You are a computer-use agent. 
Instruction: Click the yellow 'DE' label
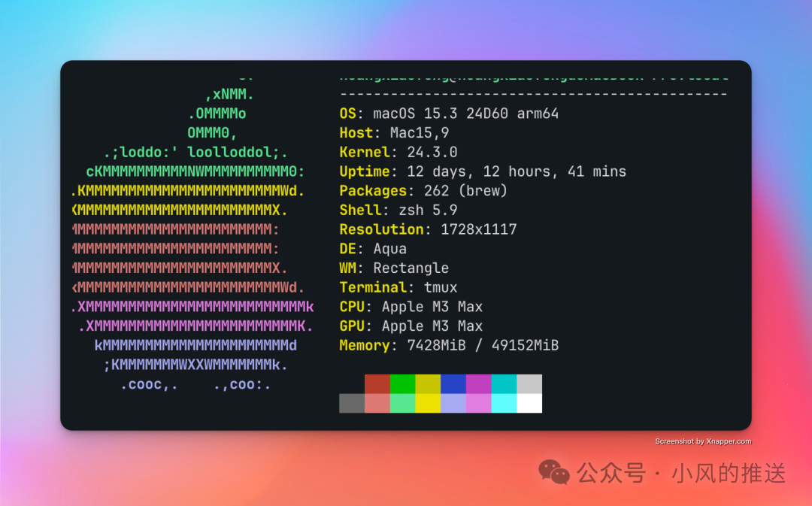pyautogui.click(x=347, y=249)
